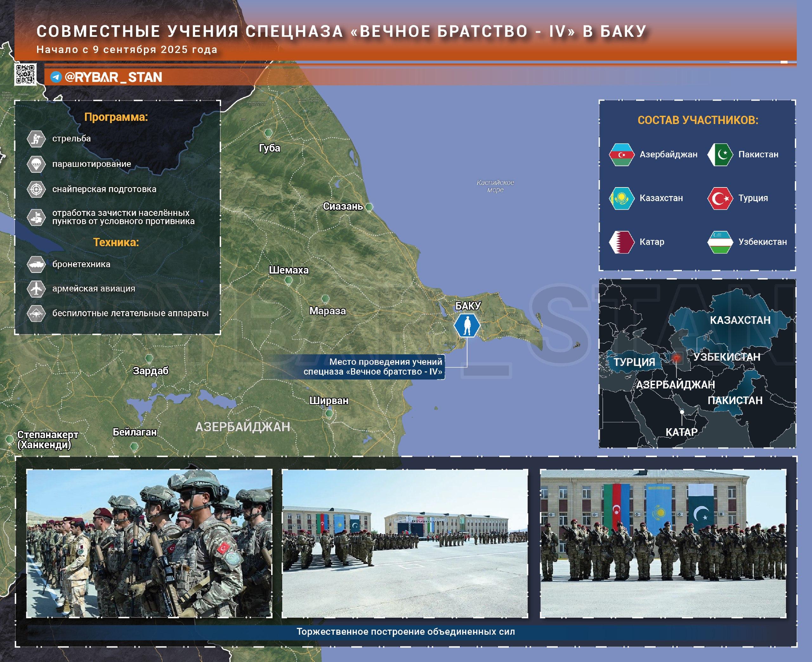812x662 pixels.
Task: Click the Pakistan flag hexagon
Action: coord(720,154)
